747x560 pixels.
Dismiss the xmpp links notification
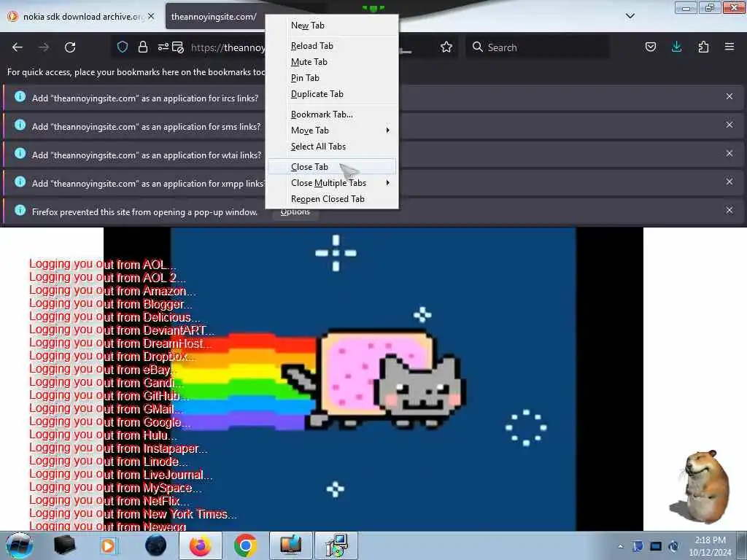coord(729,182)
